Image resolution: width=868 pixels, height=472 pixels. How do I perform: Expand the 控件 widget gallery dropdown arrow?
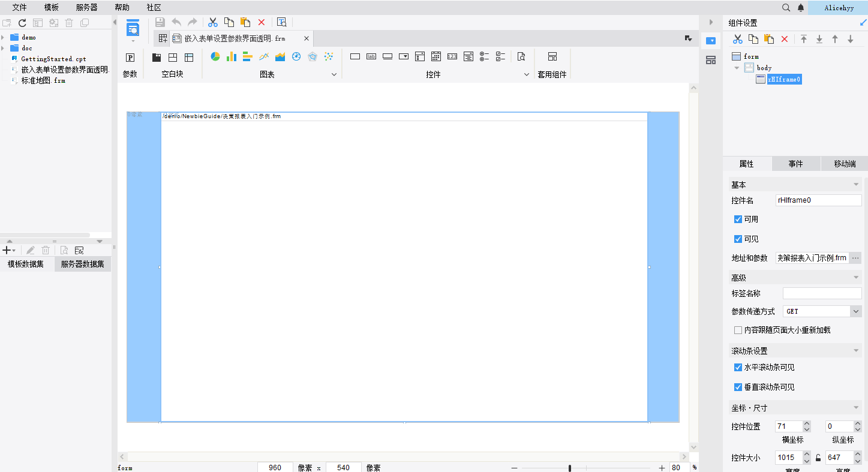(527, 74)
